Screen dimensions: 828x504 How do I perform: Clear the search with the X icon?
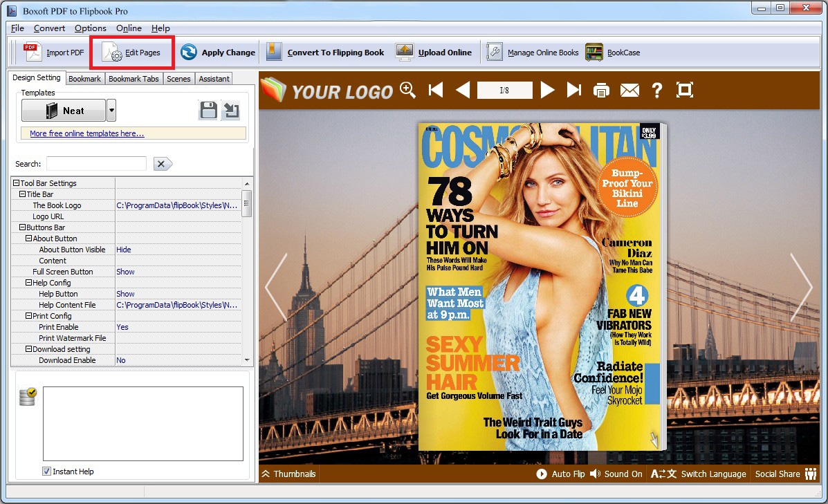point(162,164)
